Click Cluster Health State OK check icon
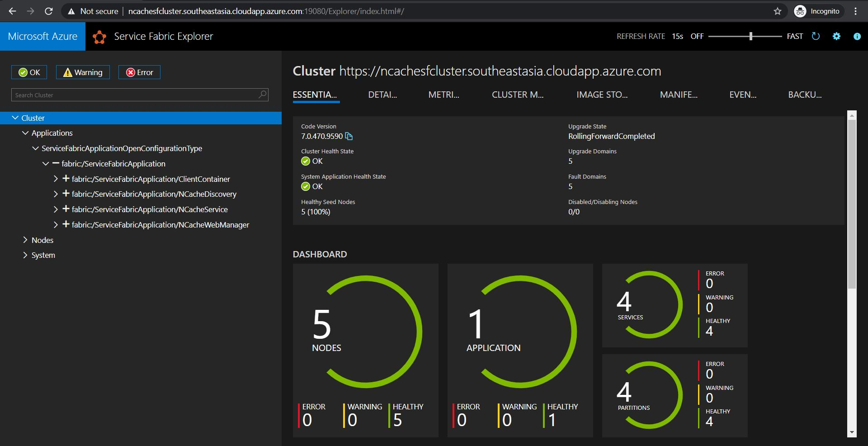This screenshot has width=868, height=446. [x=306, y=161]
